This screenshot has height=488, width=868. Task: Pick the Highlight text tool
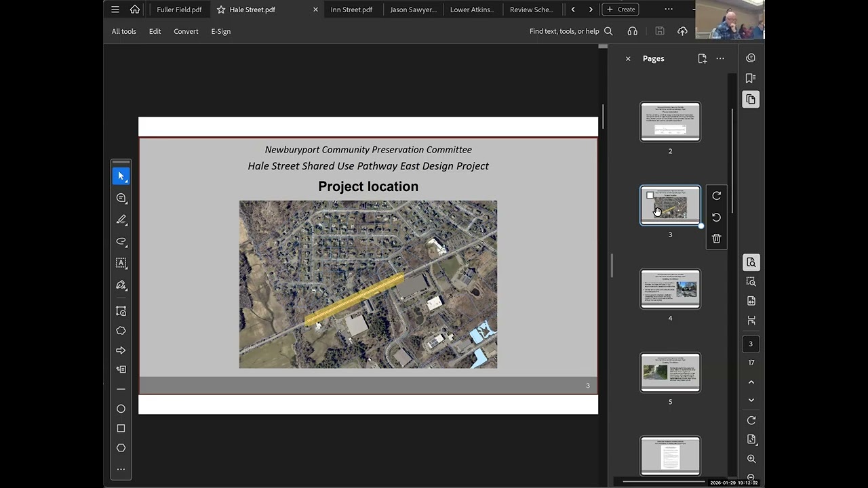121,220
